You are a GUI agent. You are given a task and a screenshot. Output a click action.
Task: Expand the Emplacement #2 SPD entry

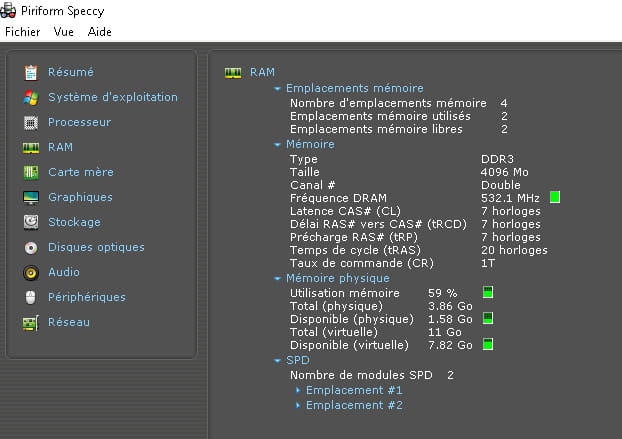coord(298,405)
